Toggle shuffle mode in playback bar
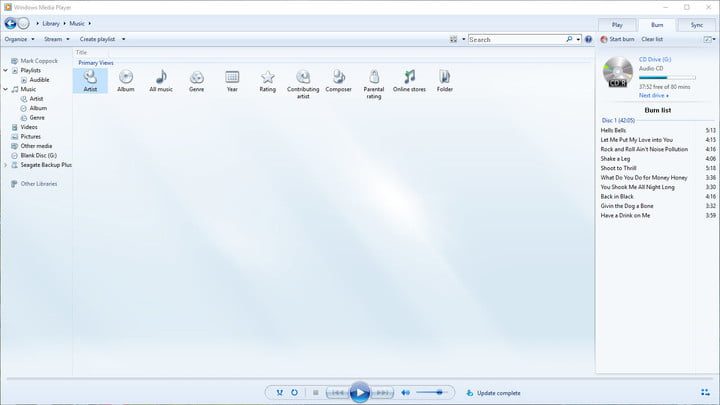 279,393
